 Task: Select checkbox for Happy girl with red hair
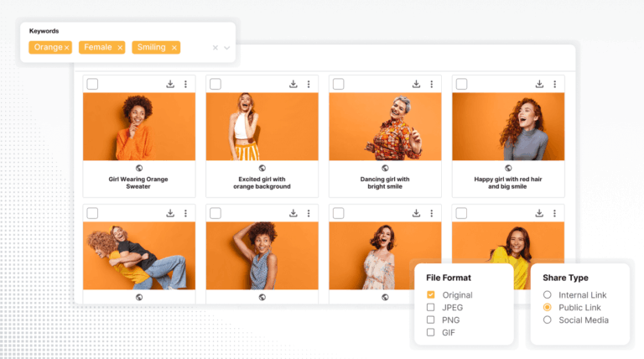pos(462,84)
